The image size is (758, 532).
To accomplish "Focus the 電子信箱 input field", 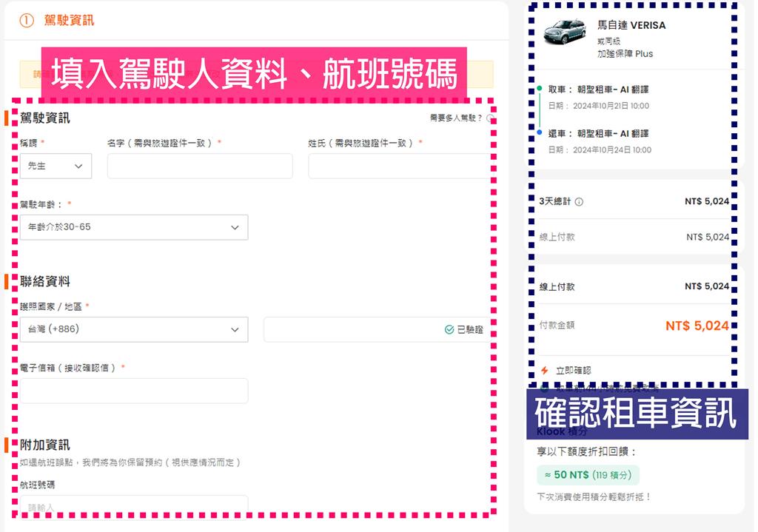I will (x=134, y=391).
